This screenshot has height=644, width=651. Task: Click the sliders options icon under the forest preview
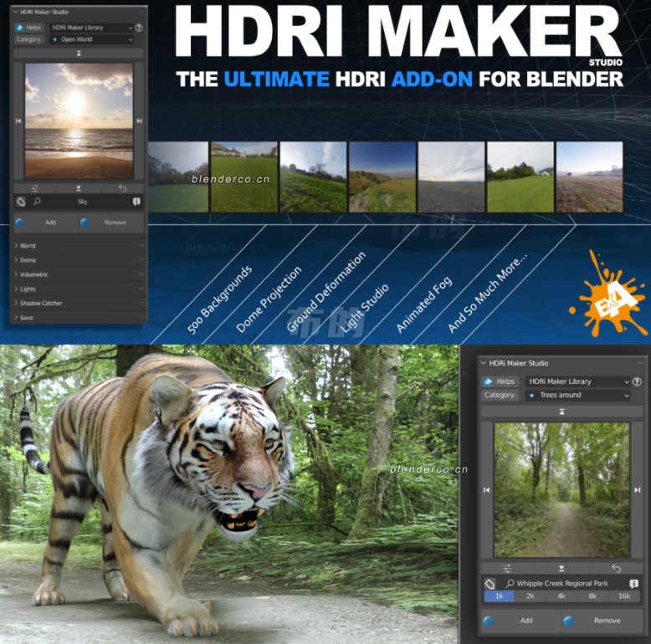point(507,568)
